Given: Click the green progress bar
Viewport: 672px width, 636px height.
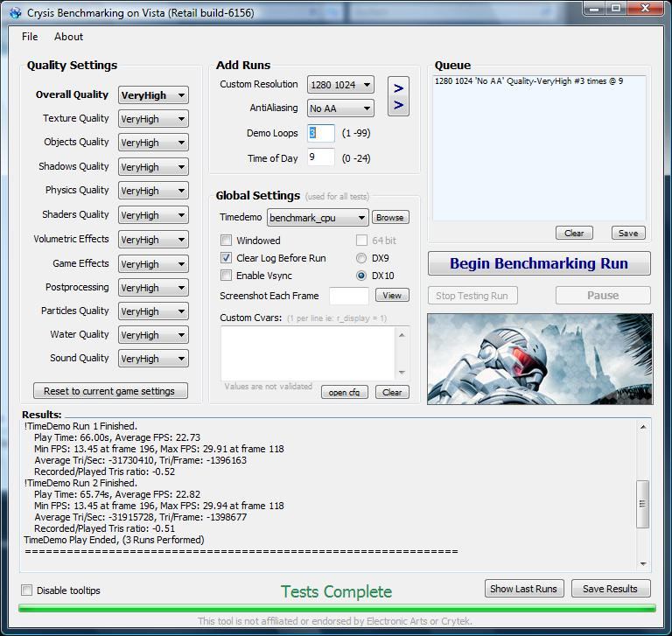Looking at the screenshot, I should click(337, 608).
